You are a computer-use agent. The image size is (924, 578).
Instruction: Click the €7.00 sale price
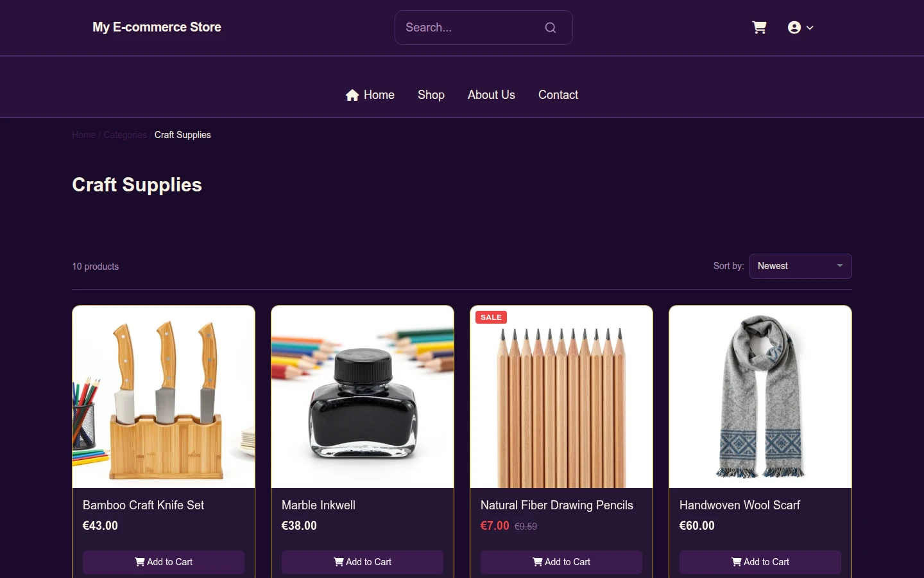click(495, 525)
